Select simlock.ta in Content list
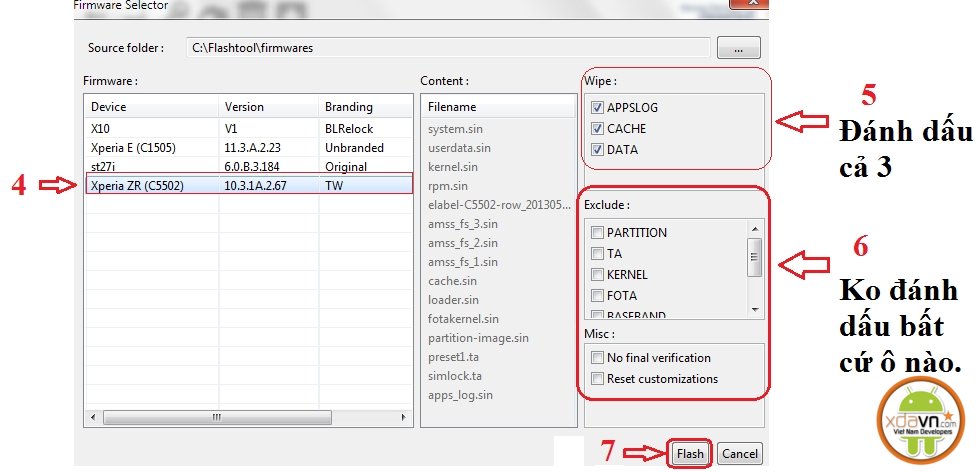Image resolution: width=976 pixels, height=472 pixels. pyautogui.click(x=454, y=376)
